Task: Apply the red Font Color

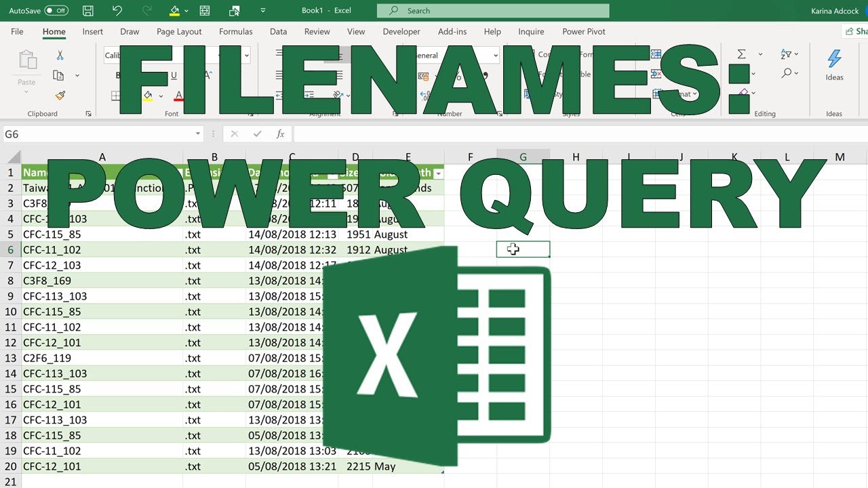Action: pos(179,96)
